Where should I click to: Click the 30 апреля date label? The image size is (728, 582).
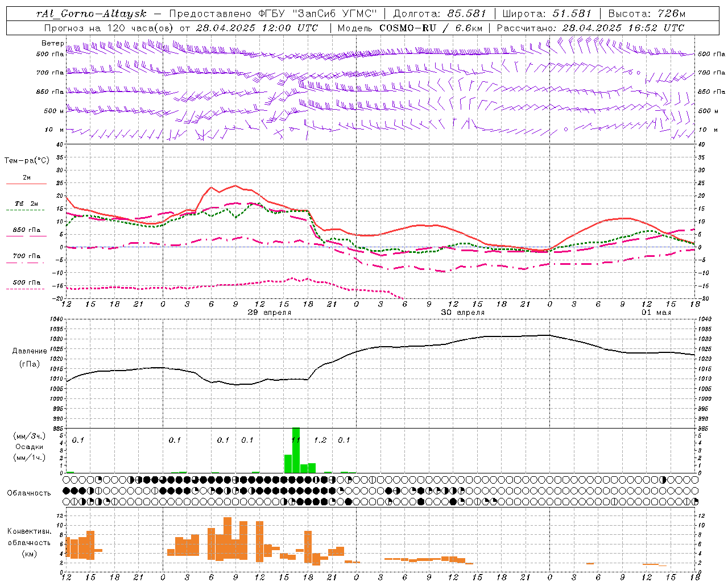pyautogui.click(x=463, y=313)
